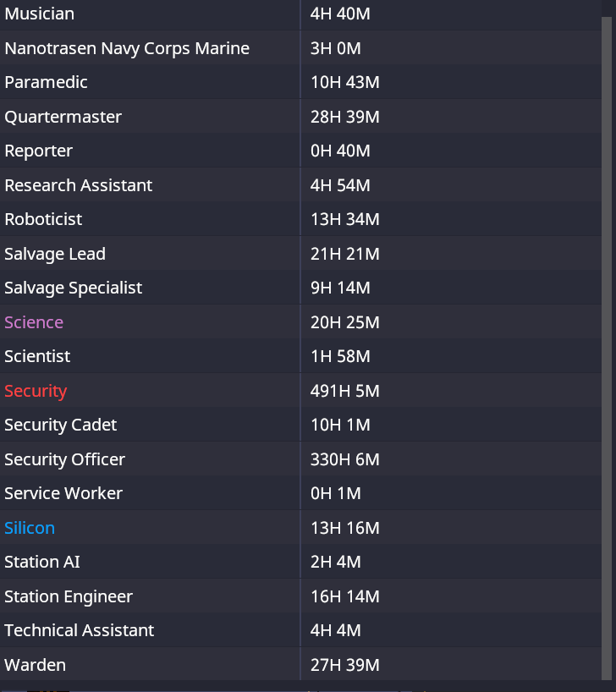Image resolution: width=616 pixels, height=692 pixels.
Task: Click the Station Engineer role name
Action: 69,596
